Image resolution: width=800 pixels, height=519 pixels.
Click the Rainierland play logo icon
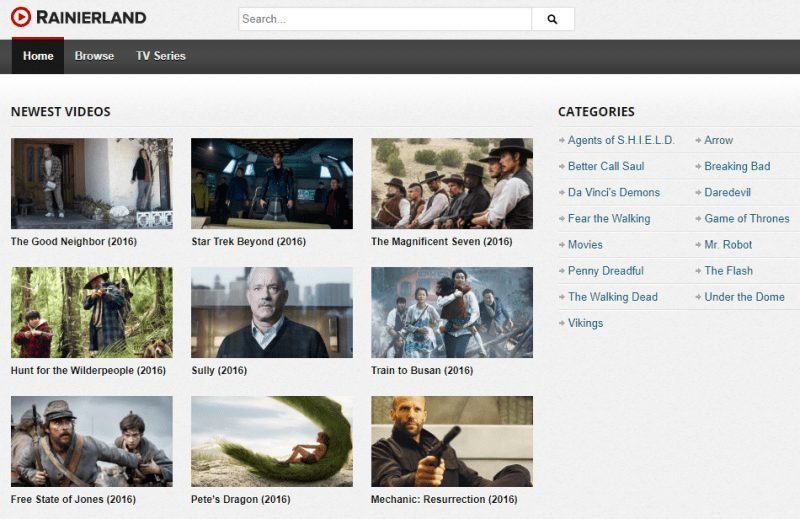21,17
